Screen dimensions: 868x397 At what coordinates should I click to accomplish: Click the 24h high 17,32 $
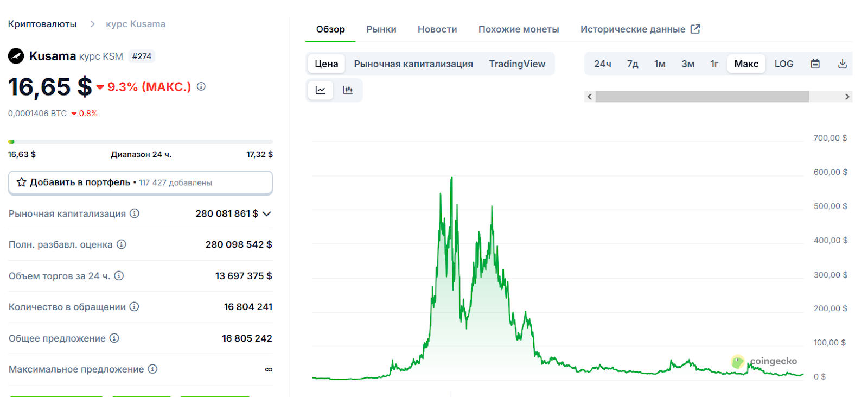pos(259,154)
